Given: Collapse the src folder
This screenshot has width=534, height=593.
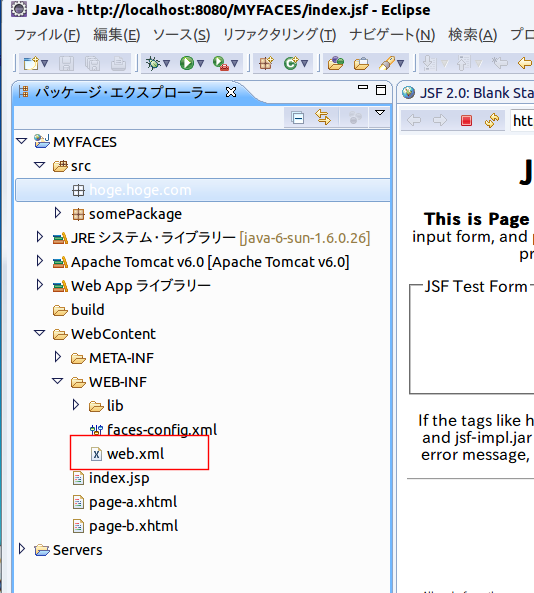Looking at the screenshot, I should pyautogui.click(x=40, y=165).
